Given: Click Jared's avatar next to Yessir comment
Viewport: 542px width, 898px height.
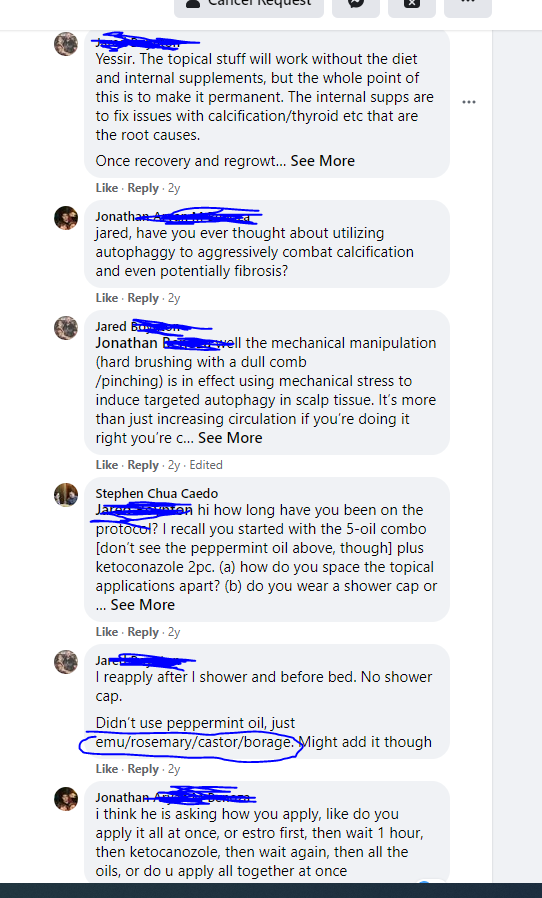Looking at the screenshot, I should (66, 44).
